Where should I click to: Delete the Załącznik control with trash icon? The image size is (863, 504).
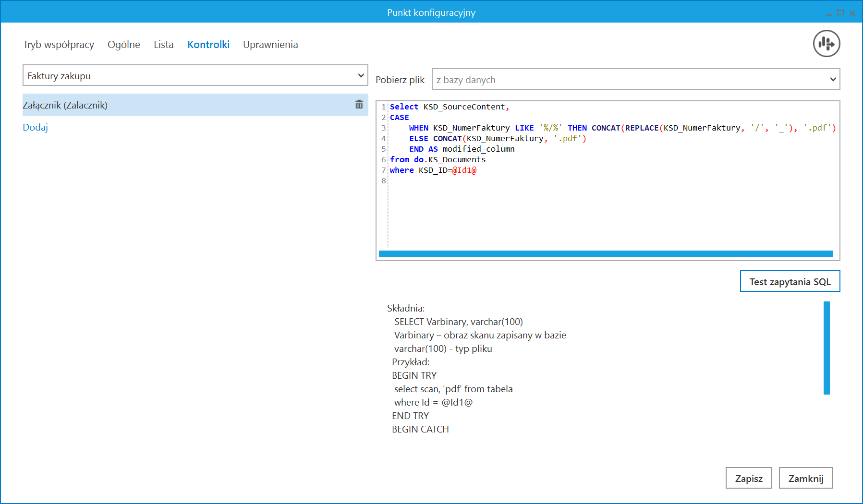[359, 105]
